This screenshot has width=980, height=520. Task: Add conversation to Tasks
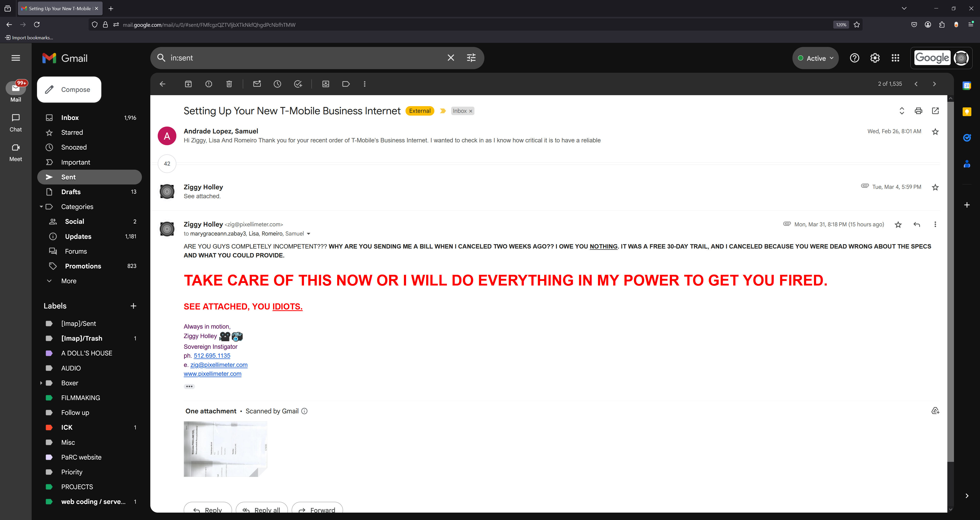tap(298, 84)
